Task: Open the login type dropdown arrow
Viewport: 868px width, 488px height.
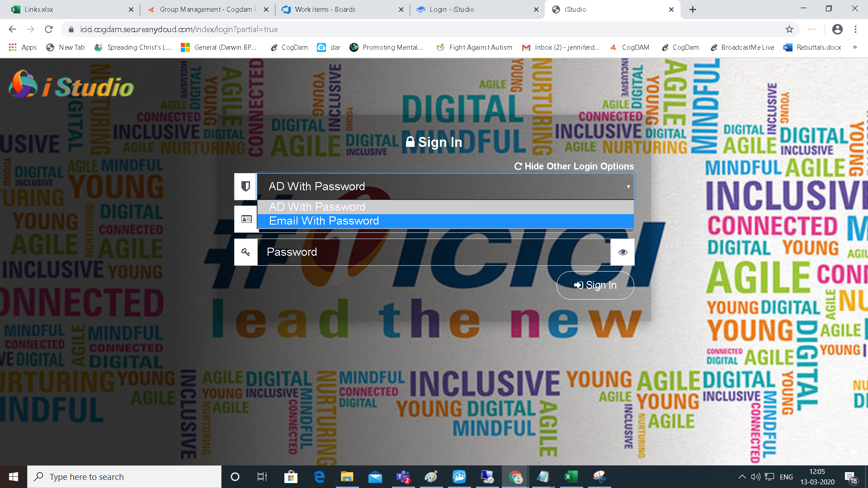Action: point(628,187)
